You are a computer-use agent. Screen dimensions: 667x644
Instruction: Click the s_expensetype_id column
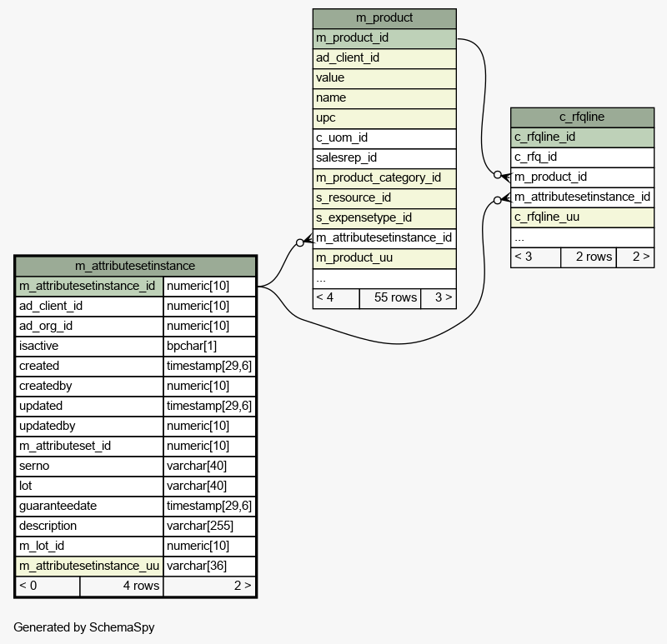tap(384, 217)
